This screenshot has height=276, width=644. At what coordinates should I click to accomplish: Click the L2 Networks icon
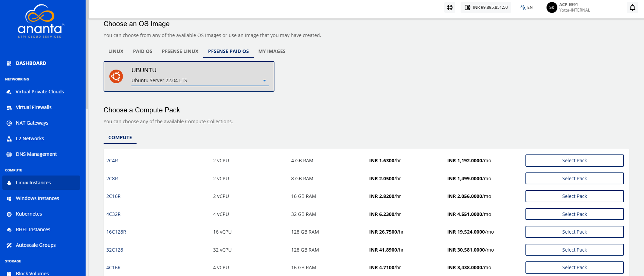point(9,139)
